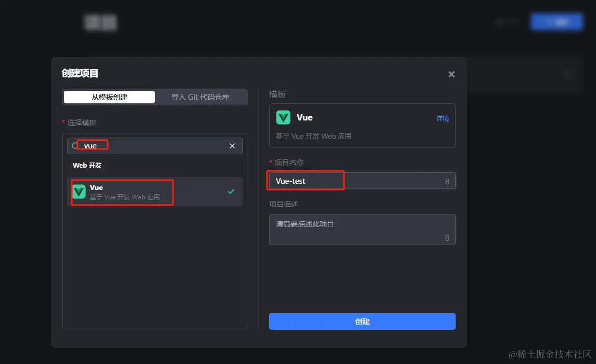Click the green checkmark on Vue template
596x364 pixels.
tap(231, 192)
